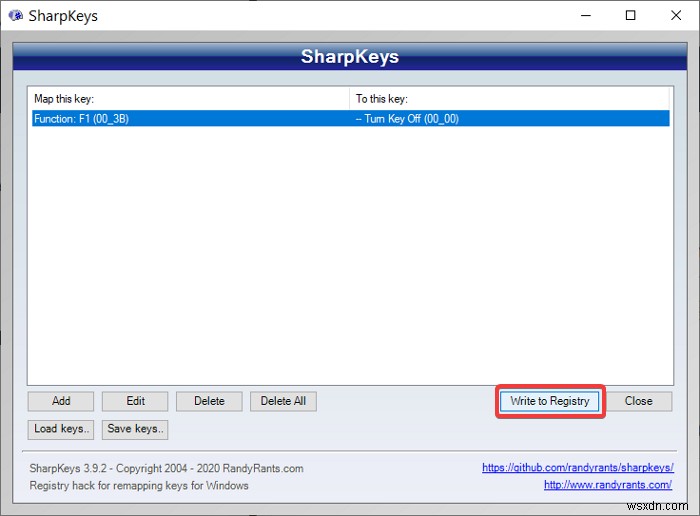The image size is (700, 516).
Task: Click the SharpKeys app icon in title bar
Action: pos(16,16)
